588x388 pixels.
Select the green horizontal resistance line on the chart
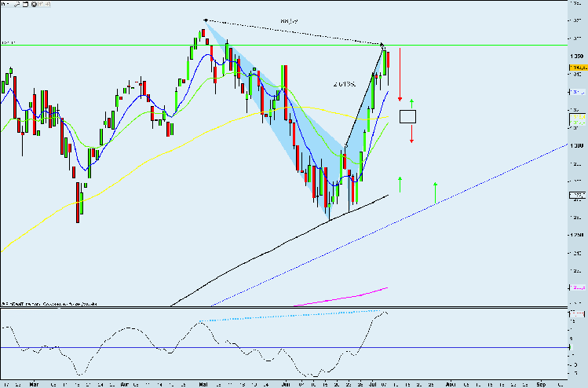(283, 46)
